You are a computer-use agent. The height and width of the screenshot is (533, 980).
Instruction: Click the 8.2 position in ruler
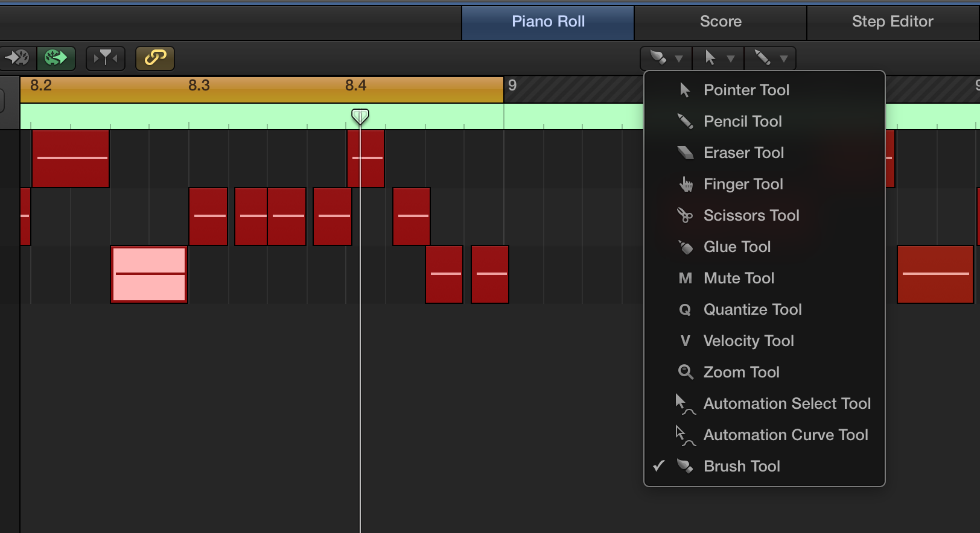tap(41, 86)
